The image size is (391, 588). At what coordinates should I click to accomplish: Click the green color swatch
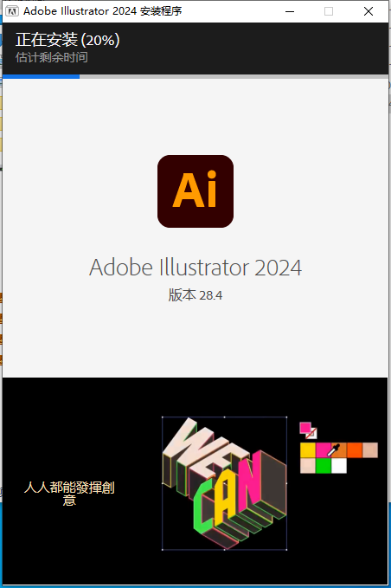pyautogui.click(x=324, y=466)
